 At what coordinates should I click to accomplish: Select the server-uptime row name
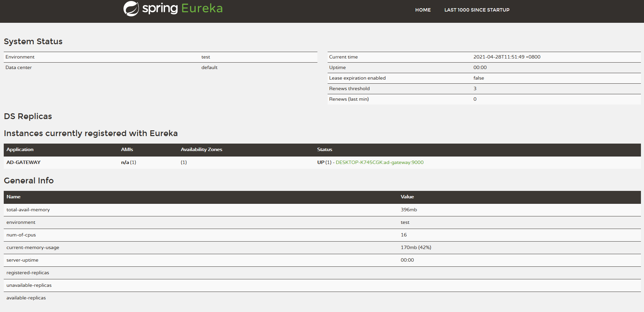[22, 260]
